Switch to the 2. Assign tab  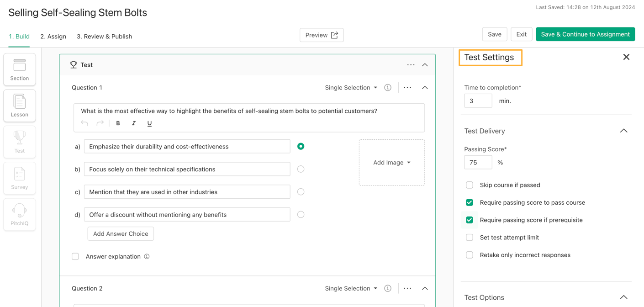pyautogui.click(x=53, y=37)
